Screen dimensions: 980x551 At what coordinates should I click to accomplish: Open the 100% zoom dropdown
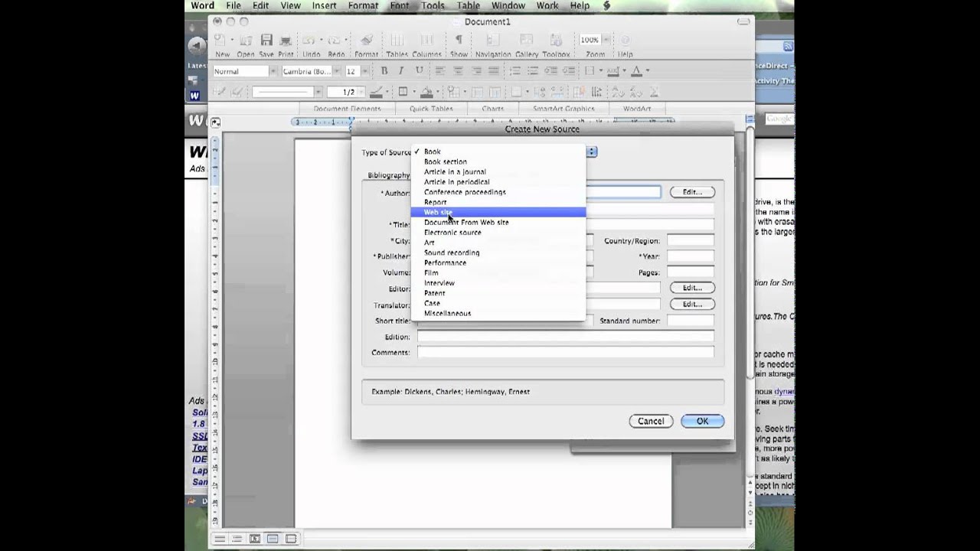(605, 40)
